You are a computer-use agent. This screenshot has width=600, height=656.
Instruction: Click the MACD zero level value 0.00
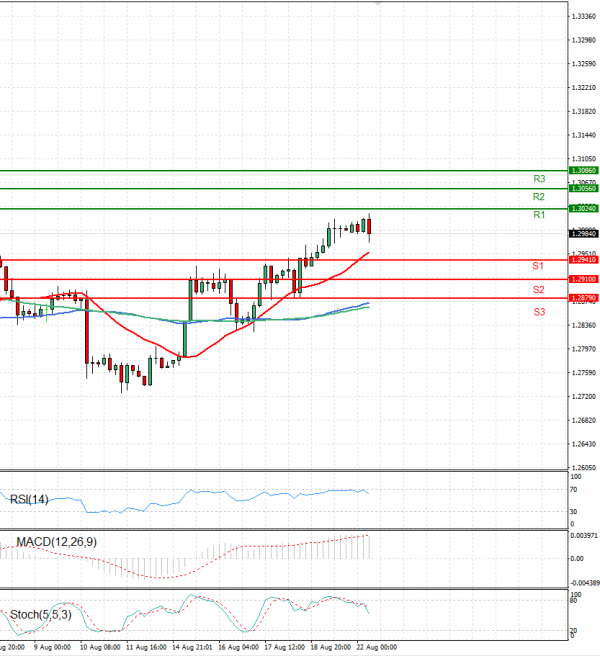(577, 559)
